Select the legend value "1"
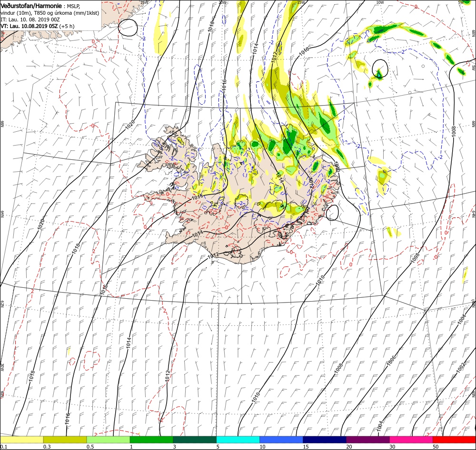This screenshot has width=476, height=450. coord(131,447)
